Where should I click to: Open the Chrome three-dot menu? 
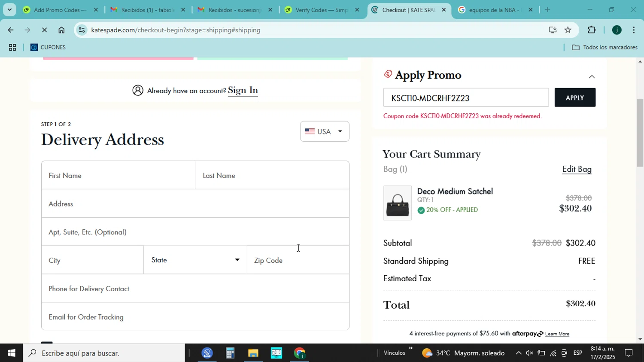[x=634, y=30]
